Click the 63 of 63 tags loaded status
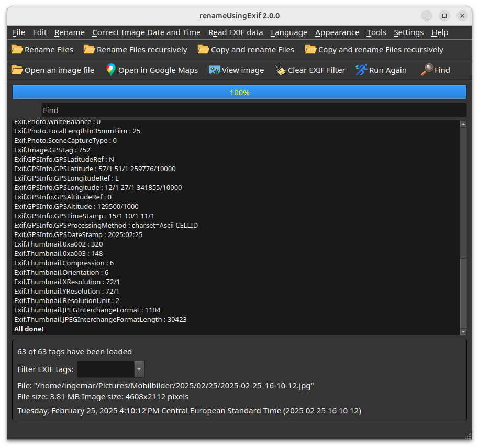Screen dimensions: 479x448 (74, 352)
